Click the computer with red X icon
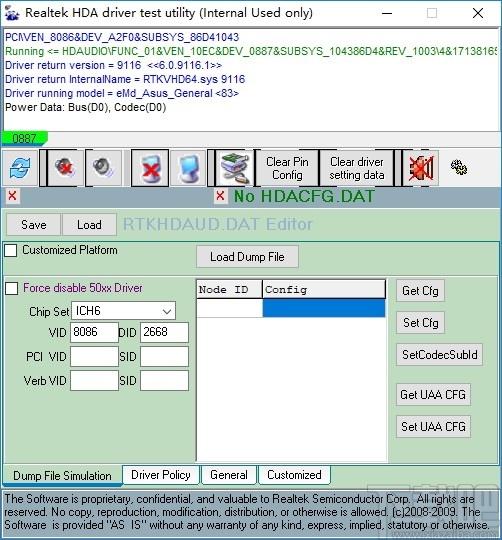Viewport: 502px width, 540px height. [x=150, y=168]
